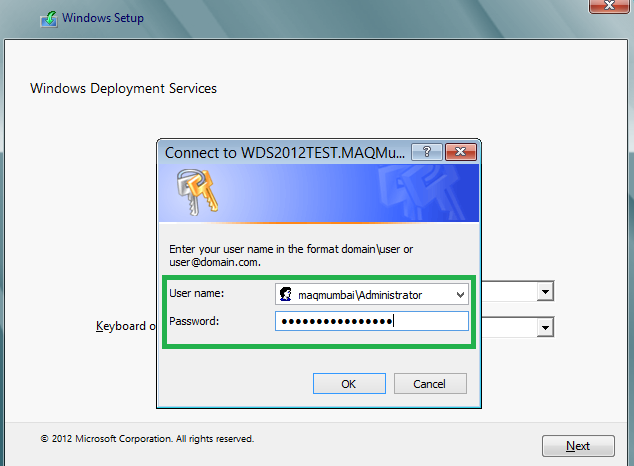Open the User name dropdown arrow

pos(460,295)
